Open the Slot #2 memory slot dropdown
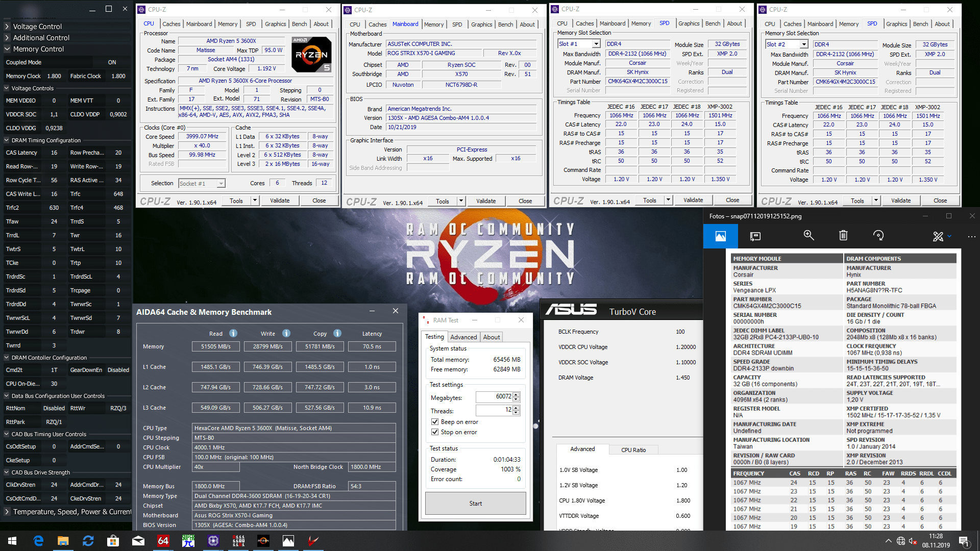The width and height of the screenshot is (980, 551). (x=804, y=44)
